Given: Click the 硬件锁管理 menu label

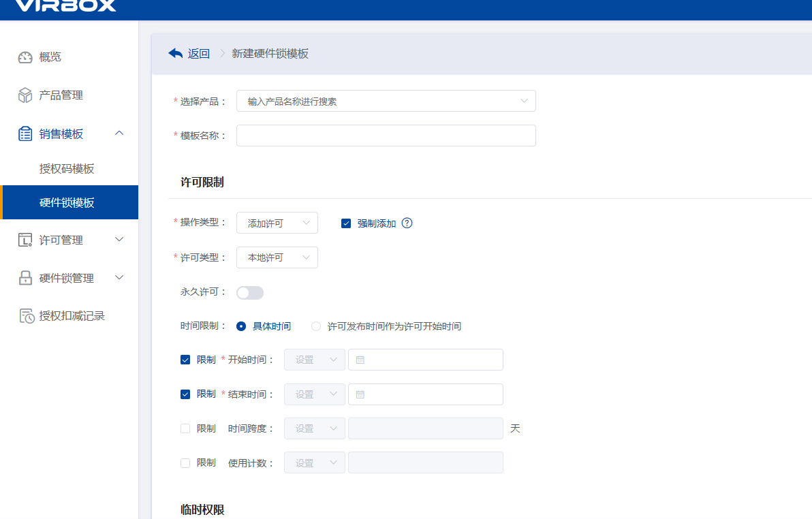Looking at the screenshot, I should click(67, 279).
